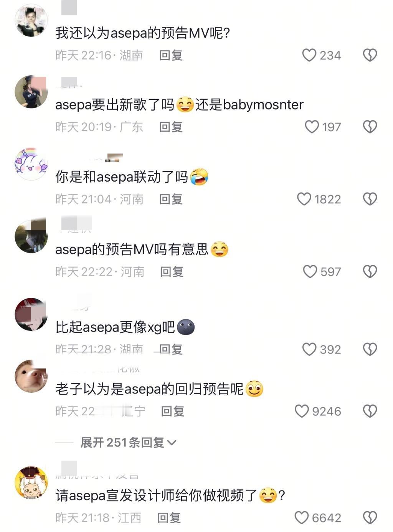Reply to the Hunan 22:16 comment
The image size is (393, 532).
pyautogui.click(x=171, y=55)
